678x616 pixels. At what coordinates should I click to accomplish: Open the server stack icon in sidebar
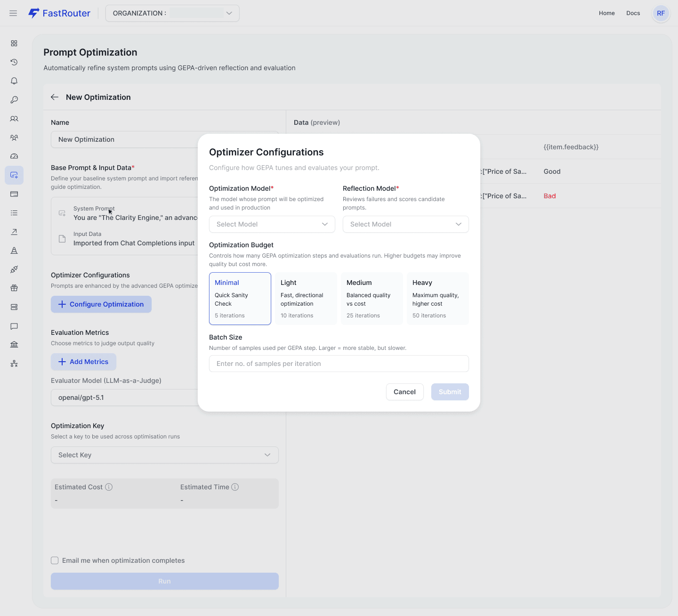click(14, 307)
